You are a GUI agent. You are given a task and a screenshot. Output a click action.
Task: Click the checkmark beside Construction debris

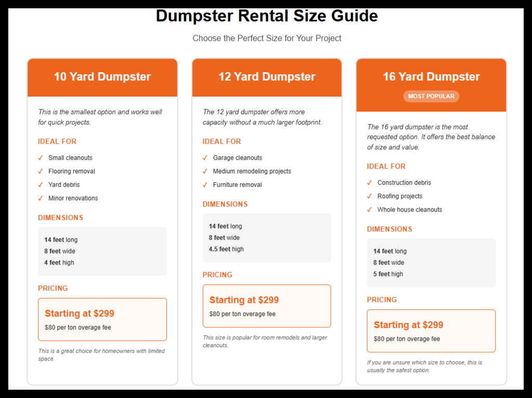(370, 183)
